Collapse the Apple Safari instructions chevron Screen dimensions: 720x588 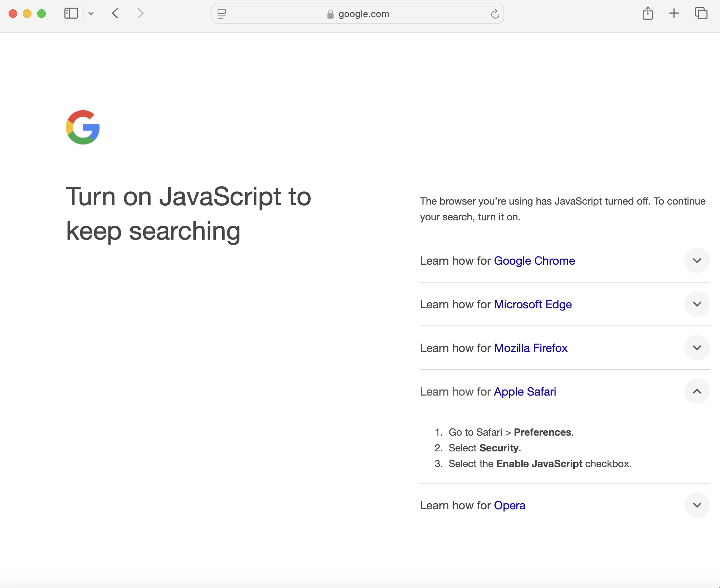[697, 391]
